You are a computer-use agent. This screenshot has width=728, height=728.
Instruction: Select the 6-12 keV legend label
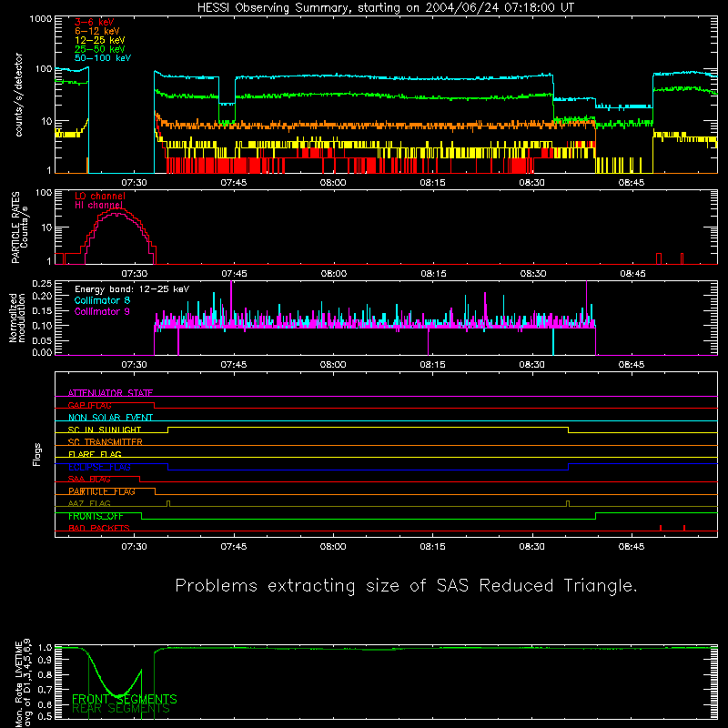click(x=97, y=31)
